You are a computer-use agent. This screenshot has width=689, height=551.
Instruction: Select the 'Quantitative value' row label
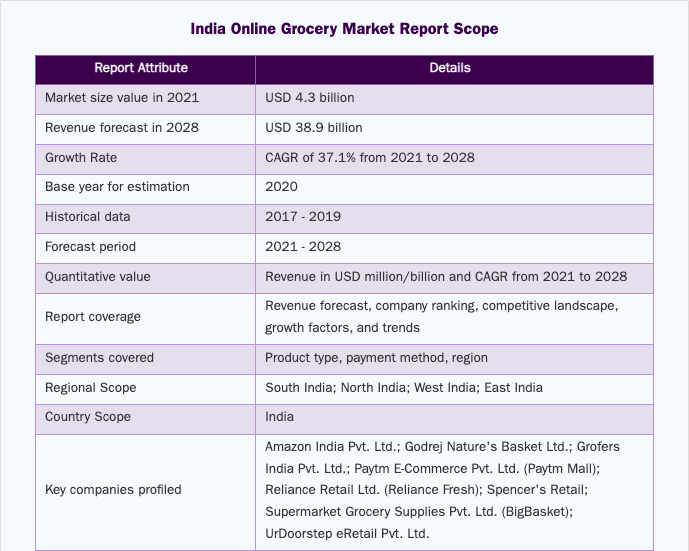click(98, 277)
